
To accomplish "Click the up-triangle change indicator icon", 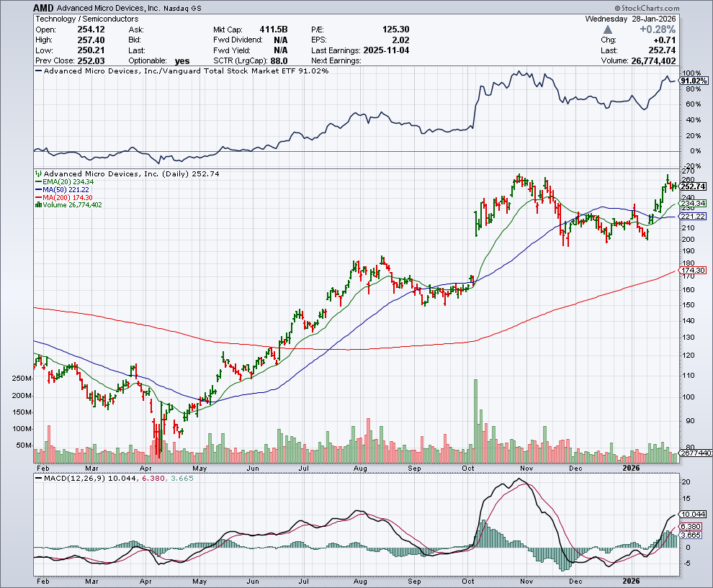I will click(608, 30).
